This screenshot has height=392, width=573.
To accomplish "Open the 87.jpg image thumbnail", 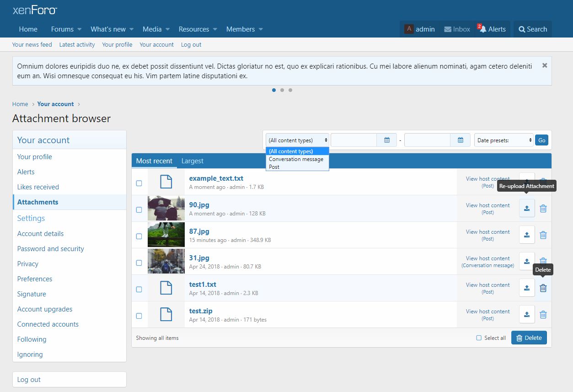I will 166,235.
